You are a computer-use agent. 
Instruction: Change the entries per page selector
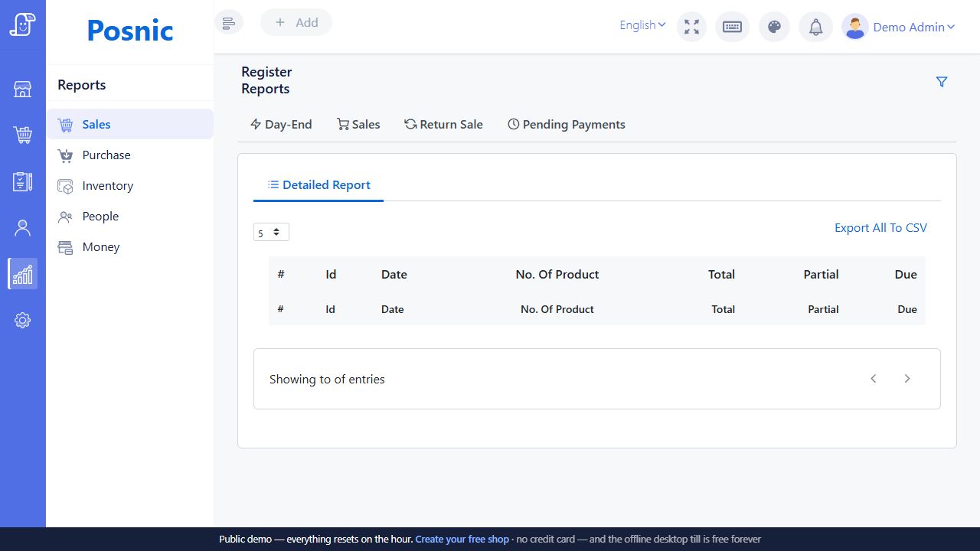[271, 232]
